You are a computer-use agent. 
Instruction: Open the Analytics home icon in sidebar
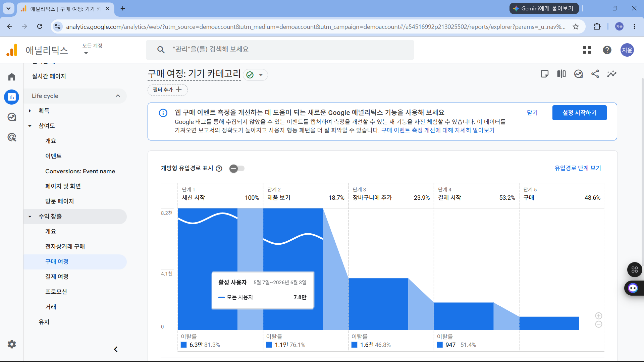(x=12, y=77)
